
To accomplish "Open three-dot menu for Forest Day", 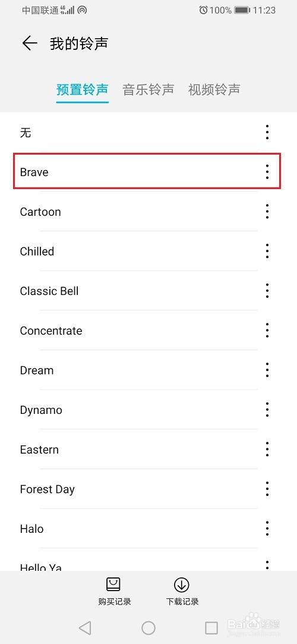I will pyautogui.click(x=267, y=489).
